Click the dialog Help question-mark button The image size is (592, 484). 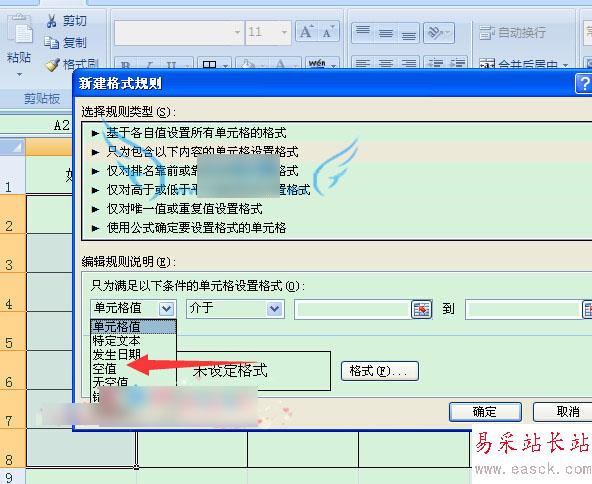(583, 83)
